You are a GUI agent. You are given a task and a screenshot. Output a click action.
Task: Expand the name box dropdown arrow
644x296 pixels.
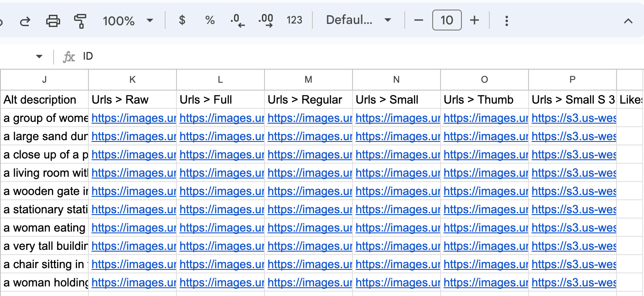coord(39,57)
